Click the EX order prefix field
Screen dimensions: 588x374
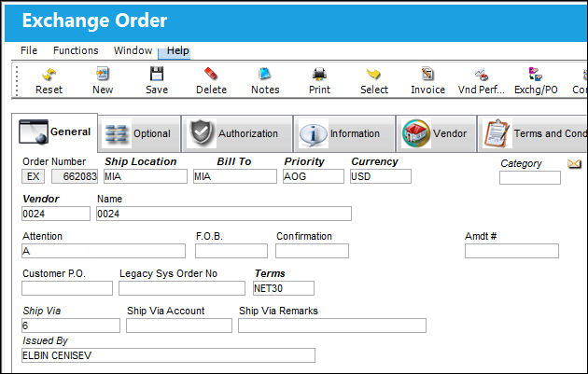pos(33,176)
